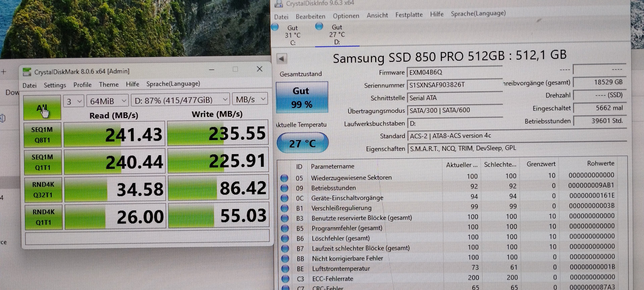Click the CrystalDiskMark app icon in title bar
This screenshot has height=290, width=644.
27,72
